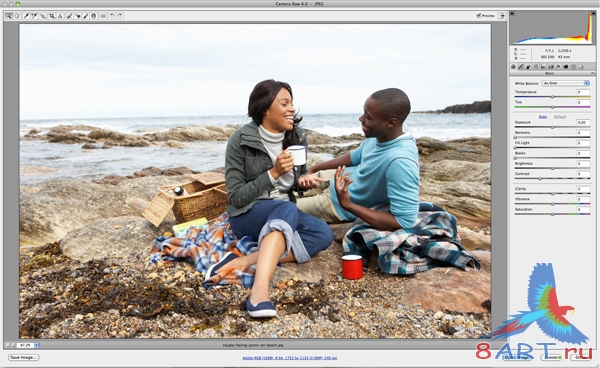Click the Recovery value field
This screenshot has width=600, height=368.
[x=583, y=133]
